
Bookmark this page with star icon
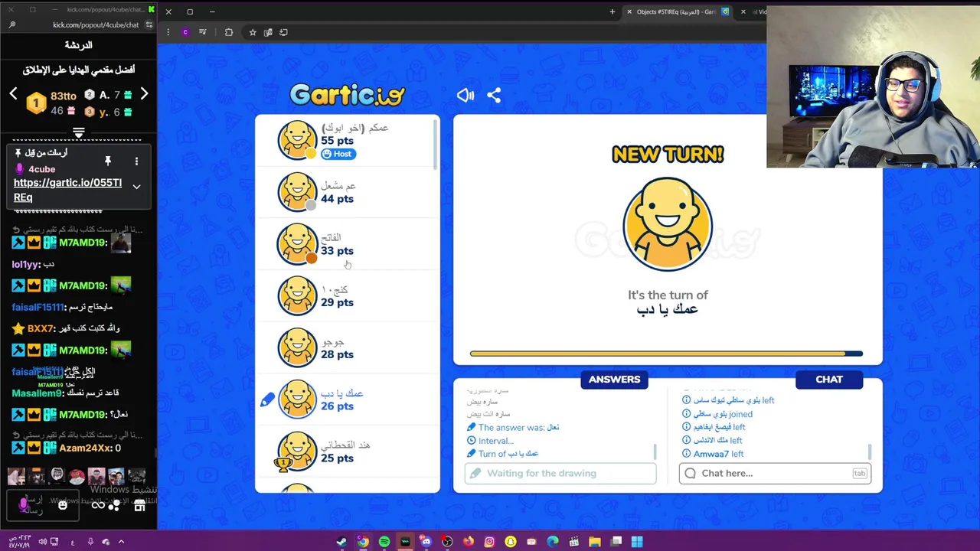(x=252, y=32)
